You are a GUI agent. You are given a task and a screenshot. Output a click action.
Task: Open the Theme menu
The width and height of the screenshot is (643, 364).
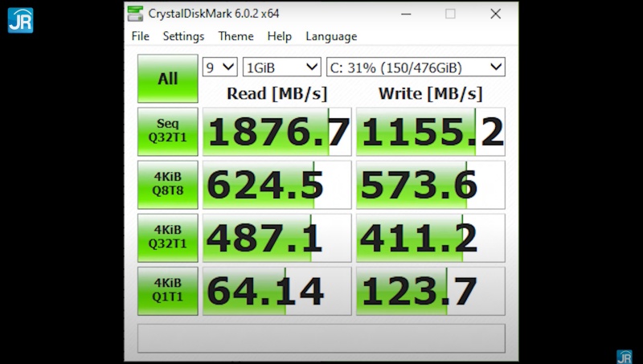[235, 36]
